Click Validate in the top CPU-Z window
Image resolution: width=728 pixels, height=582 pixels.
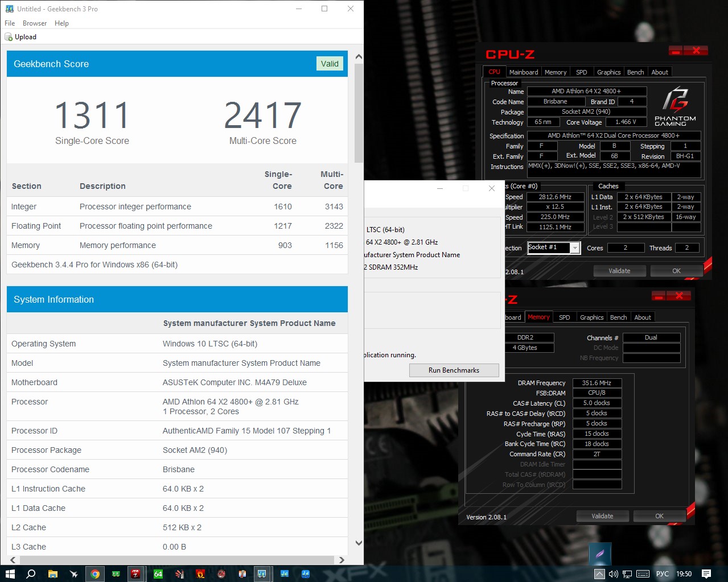click(x=619, y=271)
